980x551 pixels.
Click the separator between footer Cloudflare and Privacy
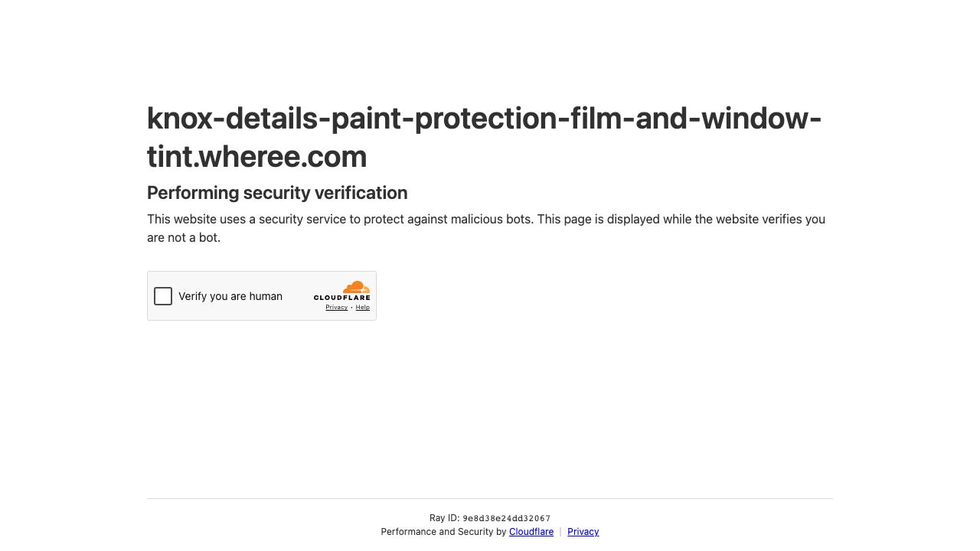[x=560, y=532]
